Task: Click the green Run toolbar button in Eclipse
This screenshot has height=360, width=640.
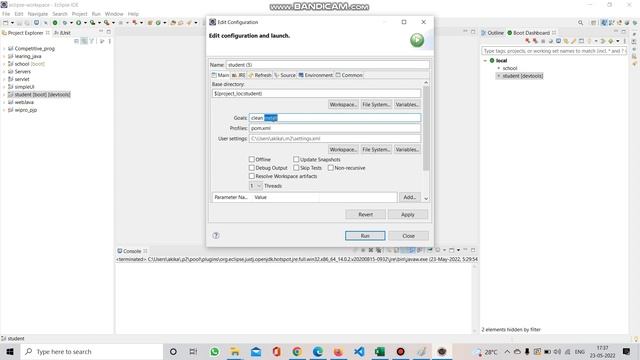Action: [x=78, y=23]
